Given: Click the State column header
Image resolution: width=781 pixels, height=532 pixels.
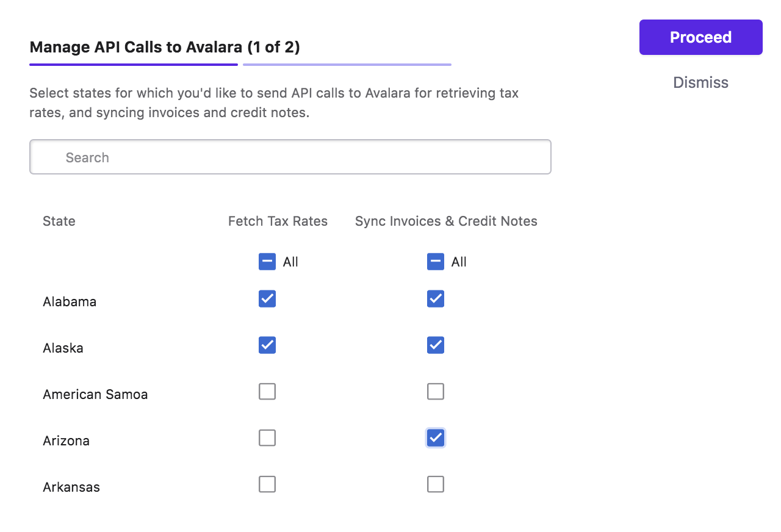Looking at the screenshot, I should pos(59,221).
